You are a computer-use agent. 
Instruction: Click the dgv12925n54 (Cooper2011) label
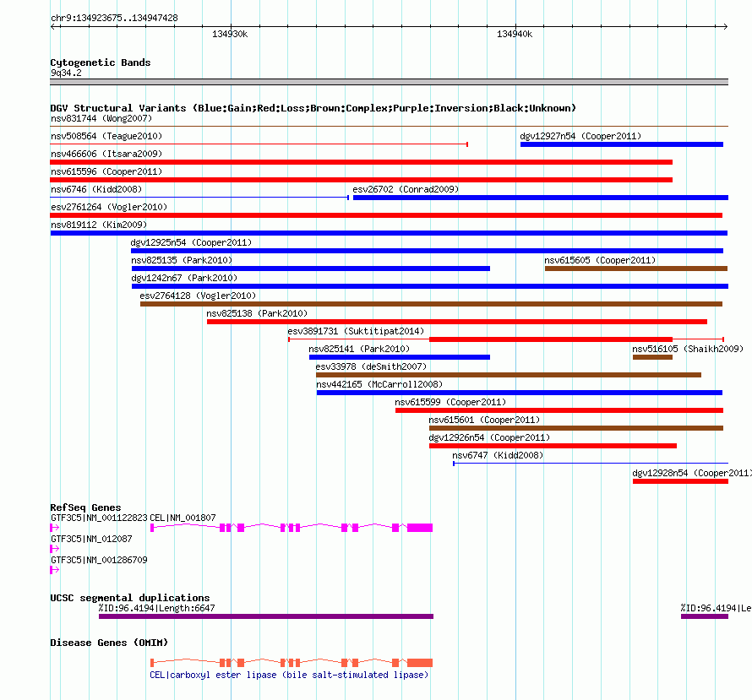point(191,242)
